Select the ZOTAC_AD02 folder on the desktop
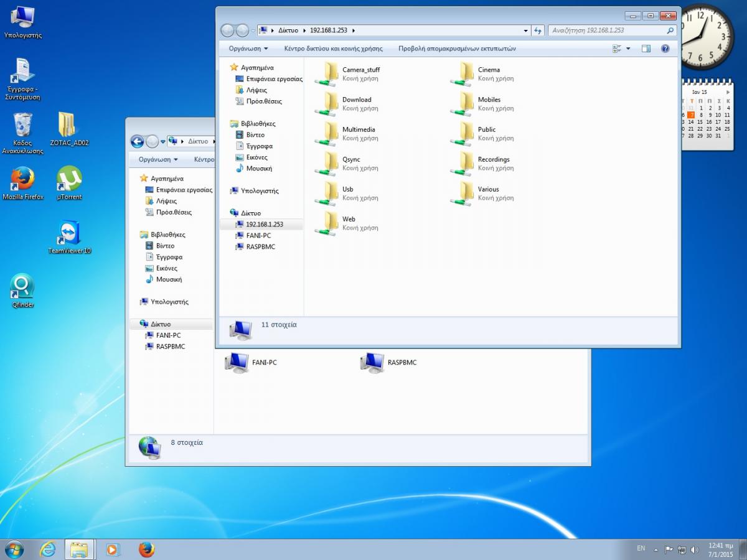The height and width of the screenshot is (560, 747). pyautogui.click(x=69, y=129)
